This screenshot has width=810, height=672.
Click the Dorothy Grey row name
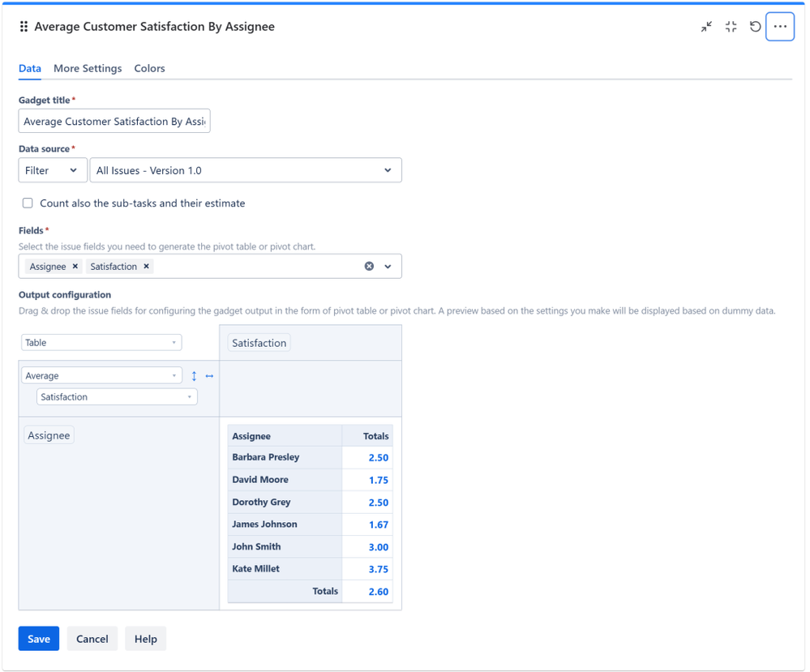[261, 502]
